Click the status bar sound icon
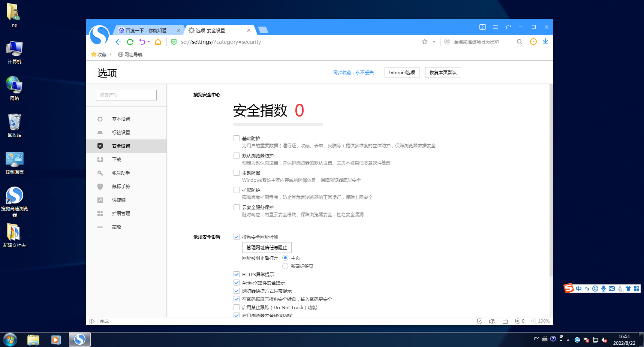This screenshot has width=644, height=347. click(x=492, y=321)
